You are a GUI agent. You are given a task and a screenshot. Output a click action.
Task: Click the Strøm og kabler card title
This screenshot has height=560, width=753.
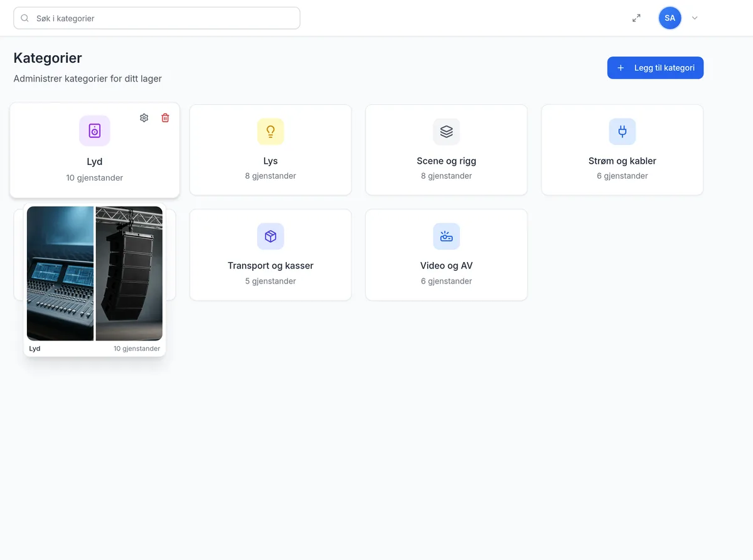click(622, 161)
